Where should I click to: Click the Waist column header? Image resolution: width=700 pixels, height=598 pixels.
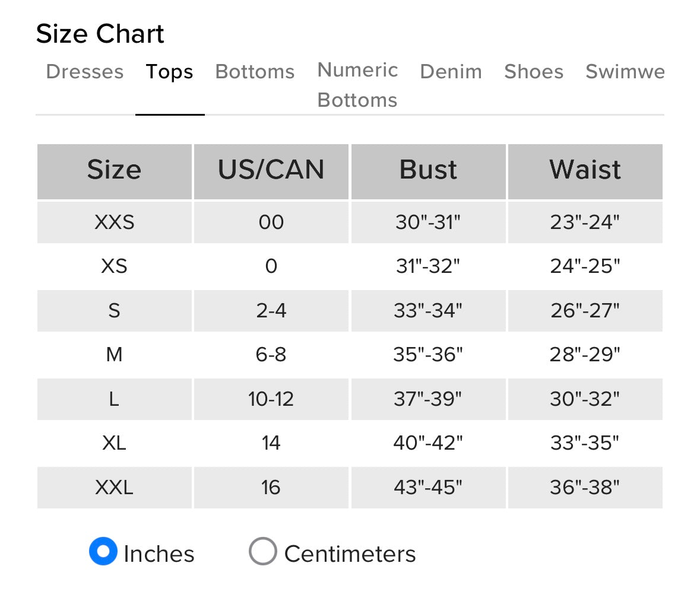tap(585, 171)
